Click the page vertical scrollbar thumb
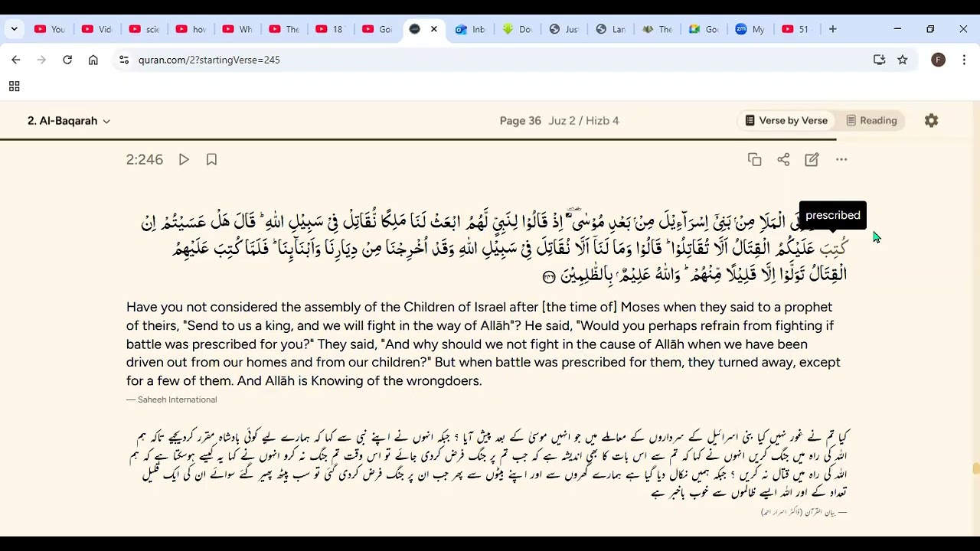The height and width of the screenshot is (551, 980). 975,468
